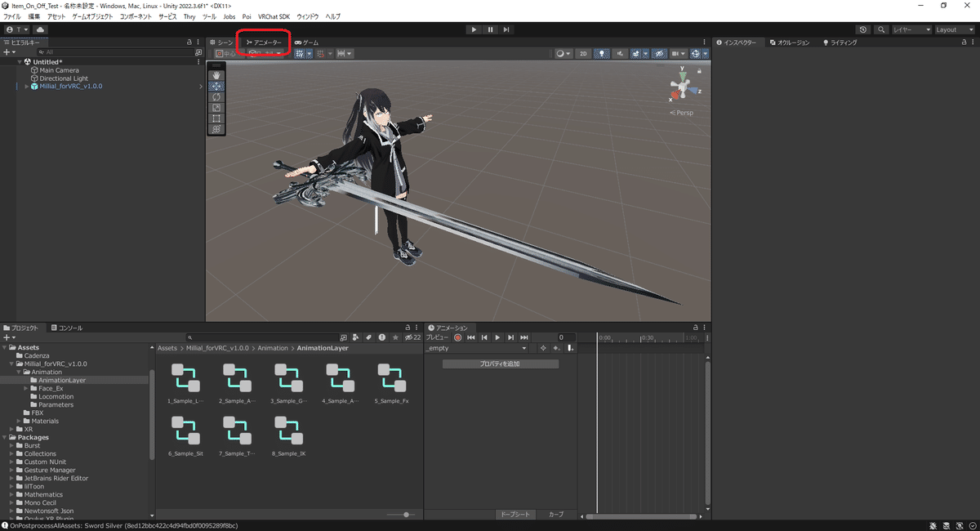Open the ゲームオブジェクト menu

[92, 16]
